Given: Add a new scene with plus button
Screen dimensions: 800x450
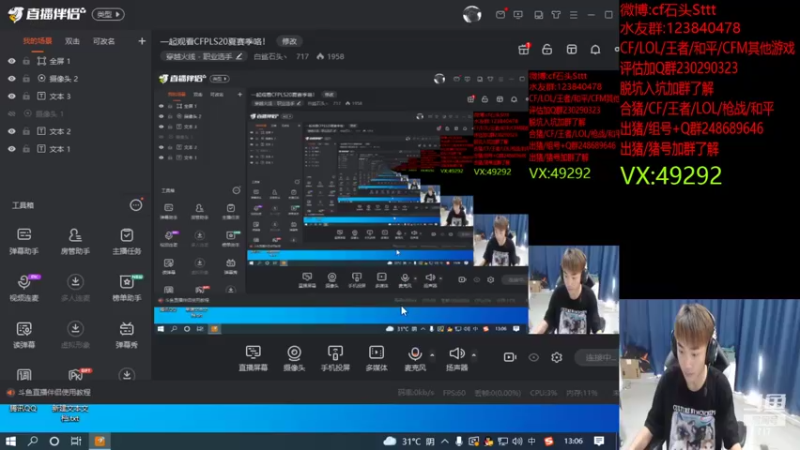Looking at the screenshot, I should tap(142, 41).
